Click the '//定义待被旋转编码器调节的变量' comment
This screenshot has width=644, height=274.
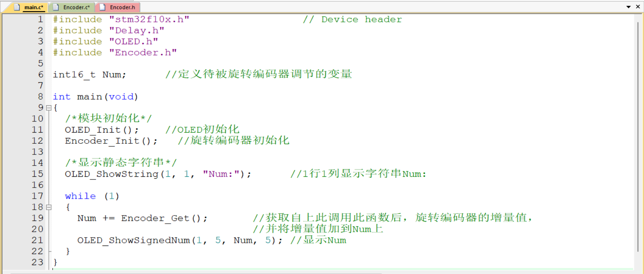click(259, 74)
